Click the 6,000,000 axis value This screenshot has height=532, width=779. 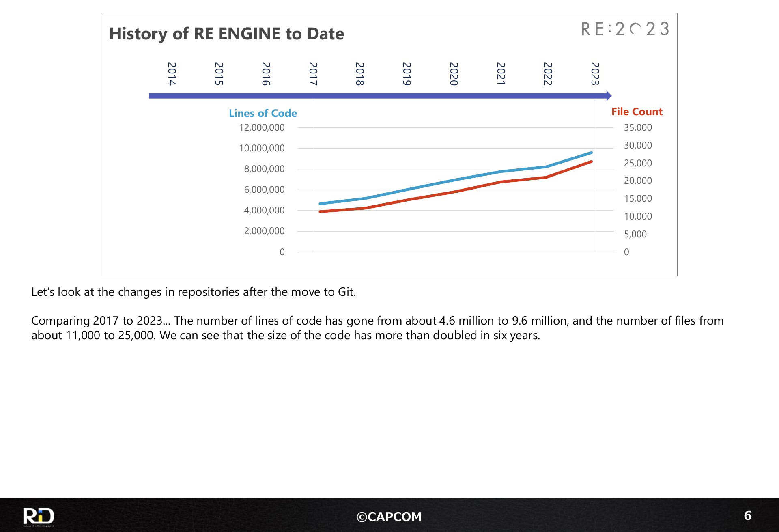[264, 190]
